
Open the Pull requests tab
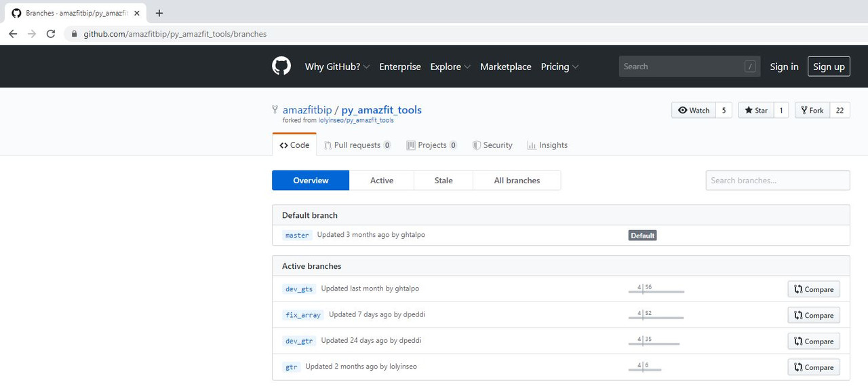pyautogui.click(x=357, y=145)
